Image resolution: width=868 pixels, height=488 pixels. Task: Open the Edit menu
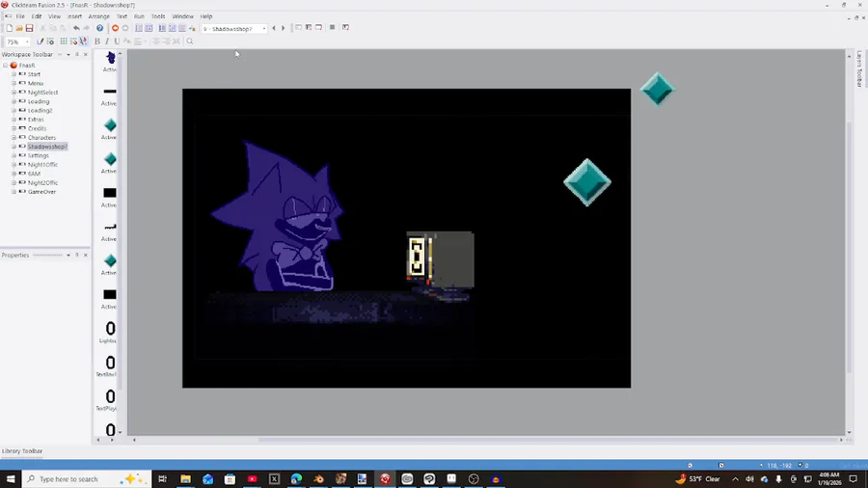coord(37,16)
